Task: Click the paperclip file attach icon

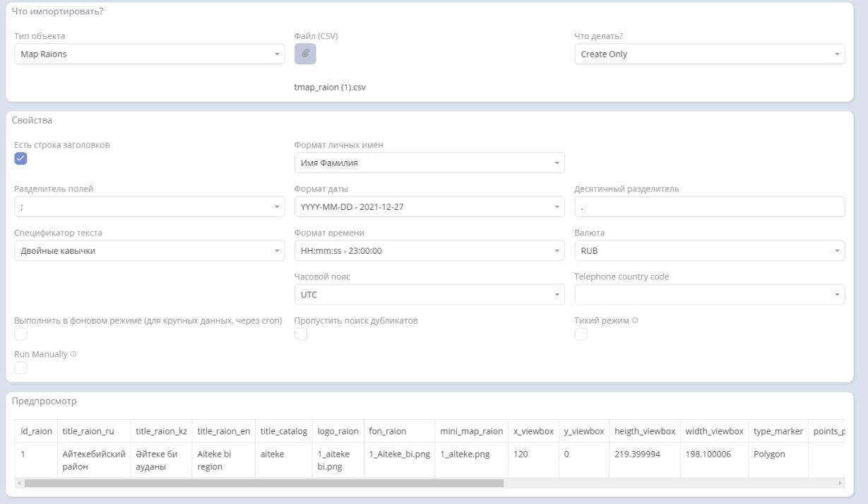Action: coord(305,54)
